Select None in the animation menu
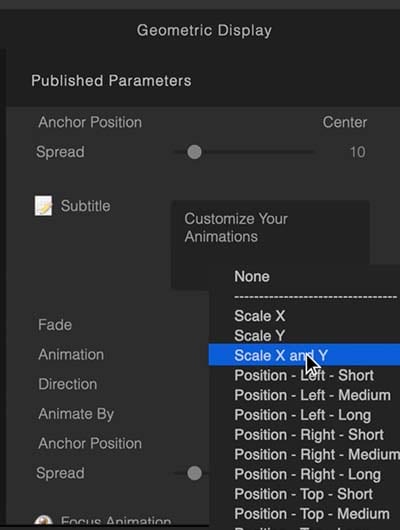This screenshot has height=530, width=400. tap(252, 276)
